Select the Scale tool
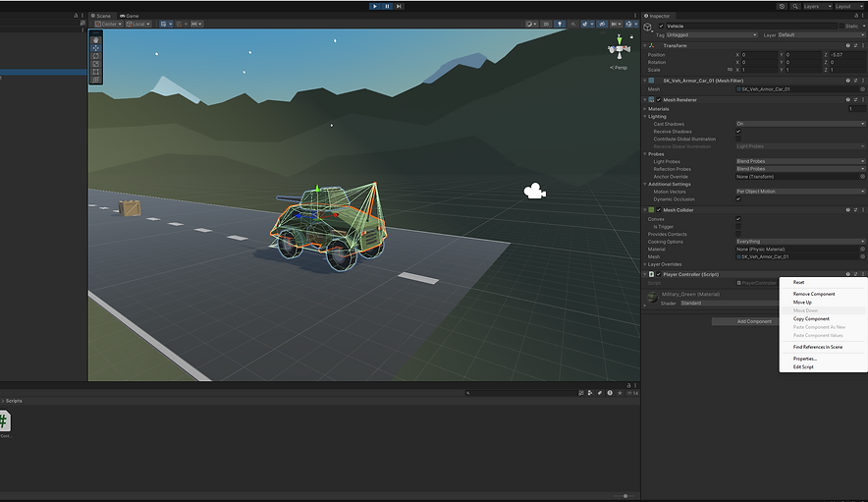868x502 pixels. tap(96, 64)
